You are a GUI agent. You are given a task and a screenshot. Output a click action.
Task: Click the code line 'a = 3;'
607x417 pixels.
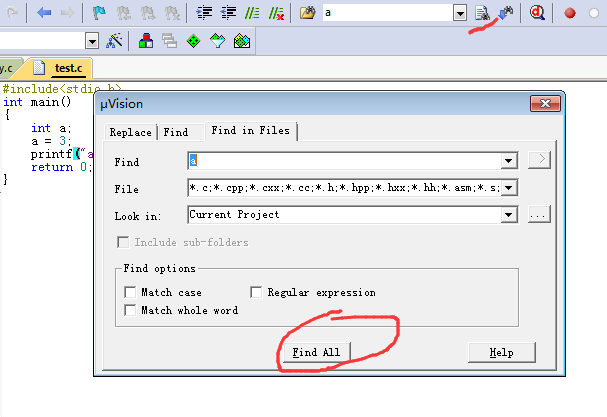coord(51,141)
